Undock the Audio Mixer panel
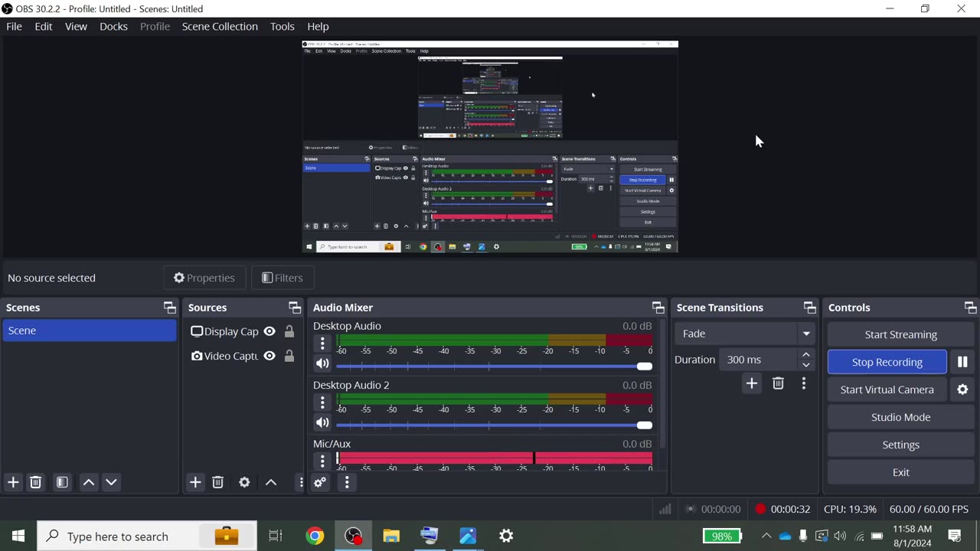The height and width of the screenshot is (551, 980). tap(658, 308)
